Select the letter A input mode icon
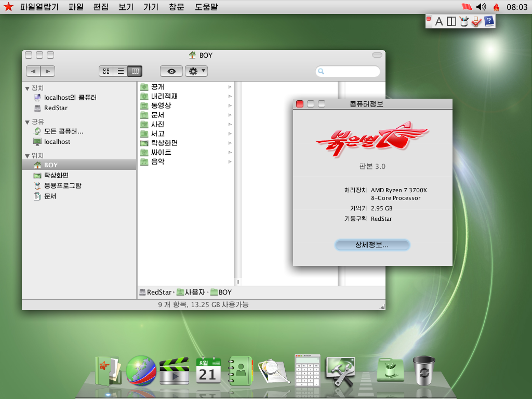The width and height of the screenshot is (532, 399). point(438,21)
